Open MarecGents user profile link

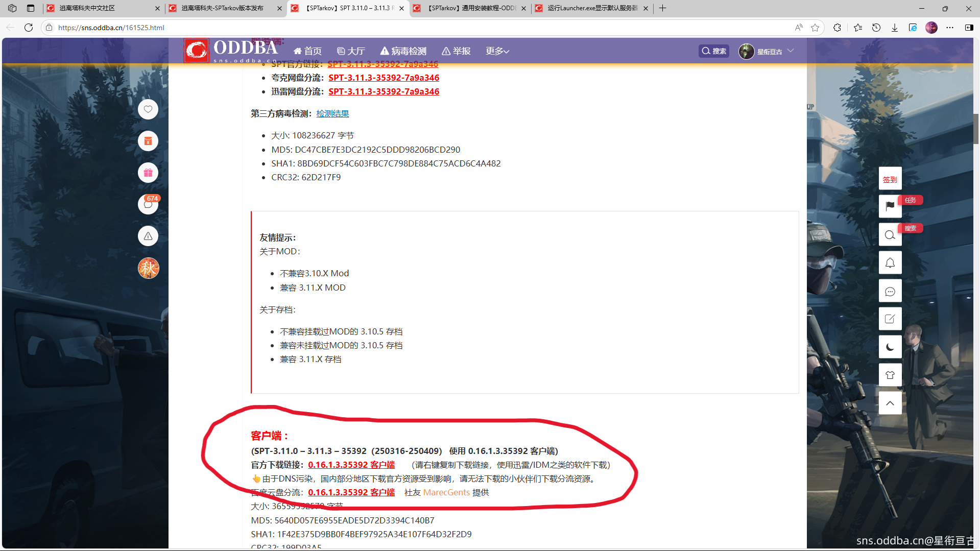[446, 492]
